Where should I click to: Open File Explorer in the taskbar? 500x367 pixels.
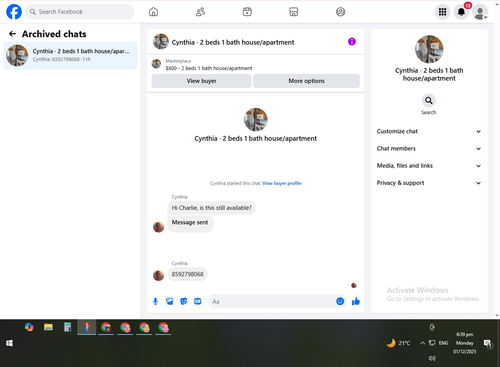48,327
